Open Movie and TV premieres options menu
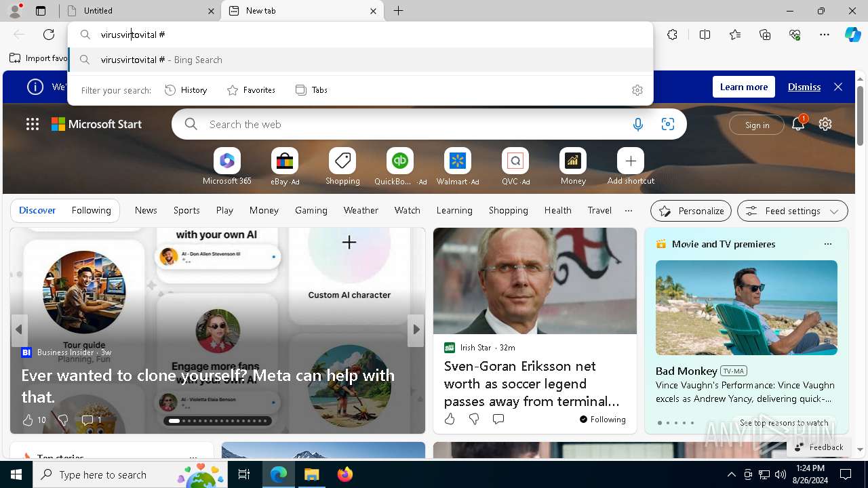The width and height of the screenshot is (868, 488). pyautogui.click(x=827, y=244)
